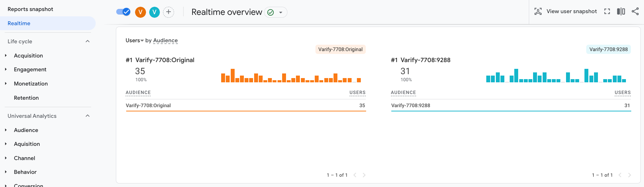This screenshot has width=644, height=187.
Task: Collapse the Universal Analytics section
Action: coord(88,116)
